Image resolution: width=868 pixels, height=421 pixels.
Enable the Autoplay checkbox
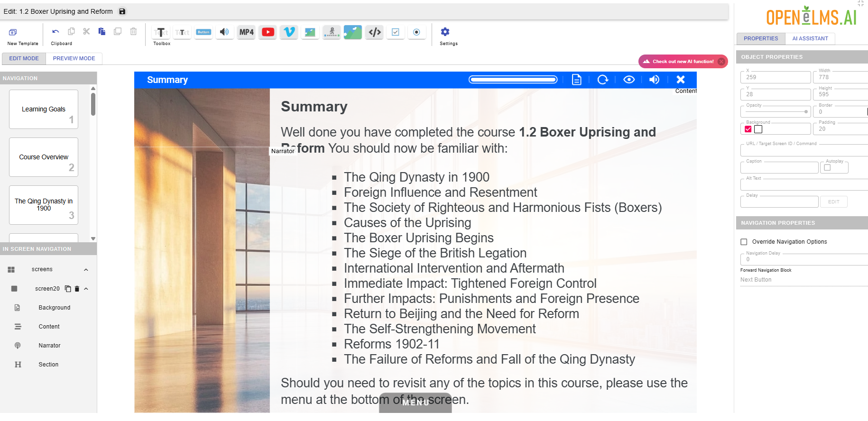click(x=828, y=167)
